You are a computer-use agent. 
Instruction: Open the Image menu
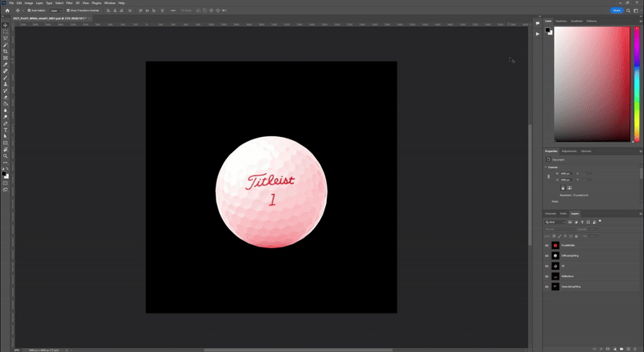click(x=29, y=3)
